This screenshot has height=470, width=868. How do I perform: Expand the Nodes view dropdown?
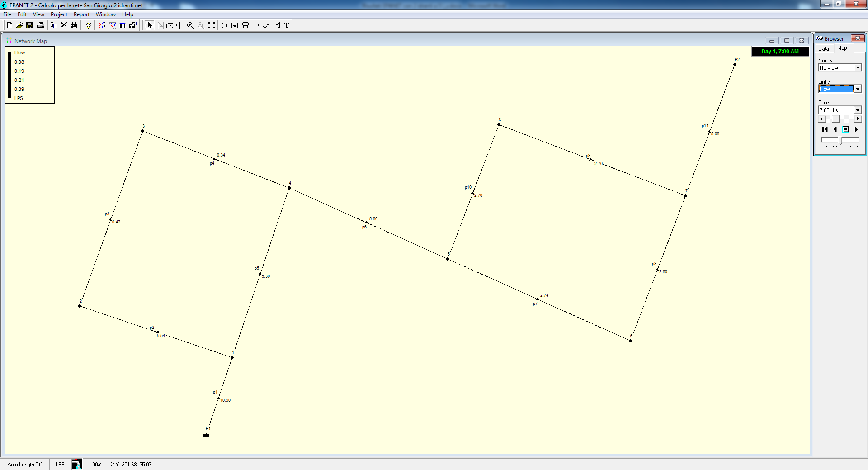(x=858, y=68)
